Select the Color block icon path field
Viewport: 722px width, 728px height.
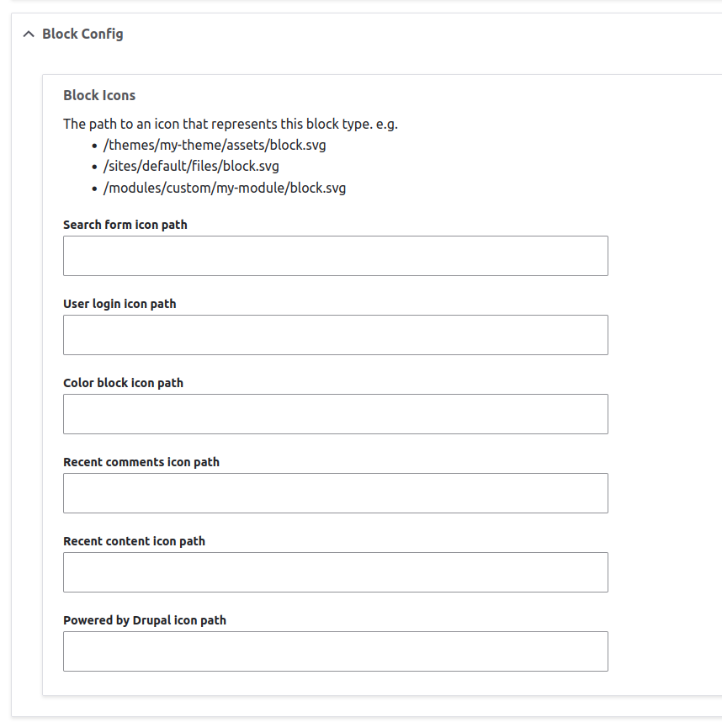click(335, 413)
